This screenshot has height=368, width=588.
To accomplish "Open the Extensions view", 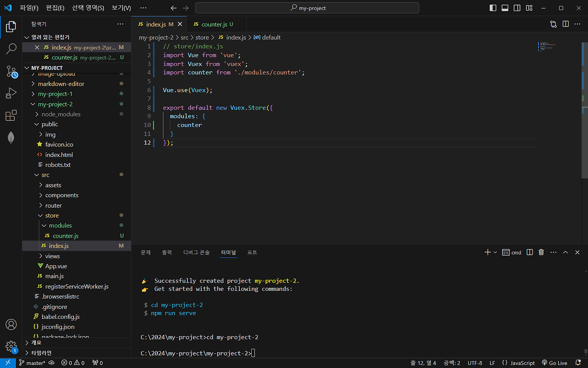I will pos(11,116).
